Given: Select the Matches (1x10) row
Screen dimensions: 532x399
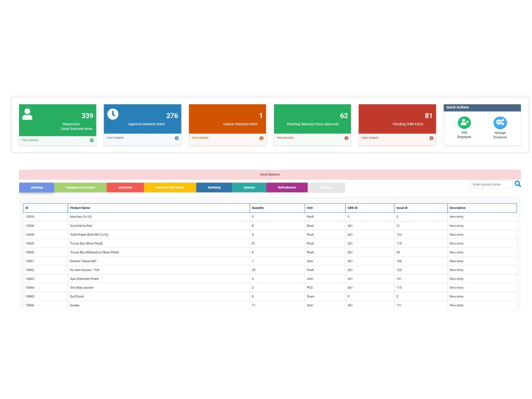Looking at the screenshot, I should pyautogui.click(x=270, y=217).
